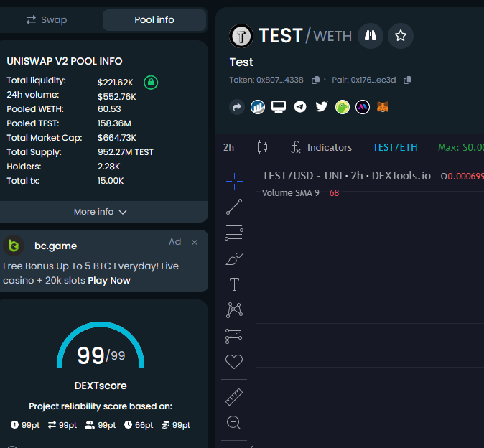This screenshot has height=448, width=484.
Task: Switch to the Swap tab
Action: pos(47,20)
